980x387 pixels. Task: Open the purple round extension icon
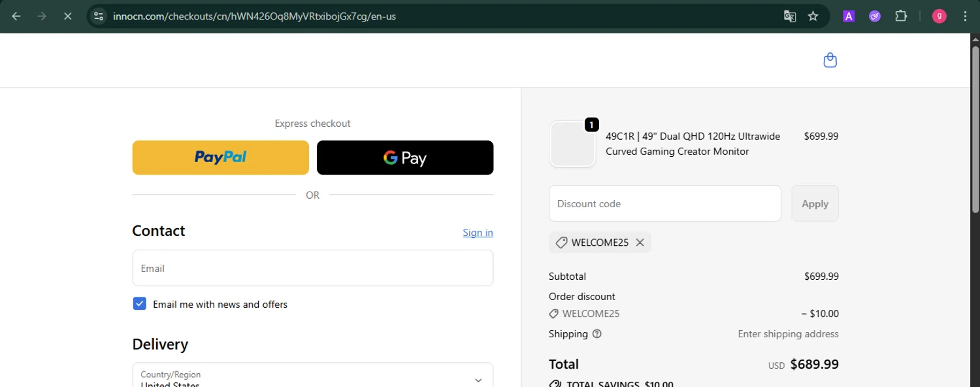coord(875,16)
